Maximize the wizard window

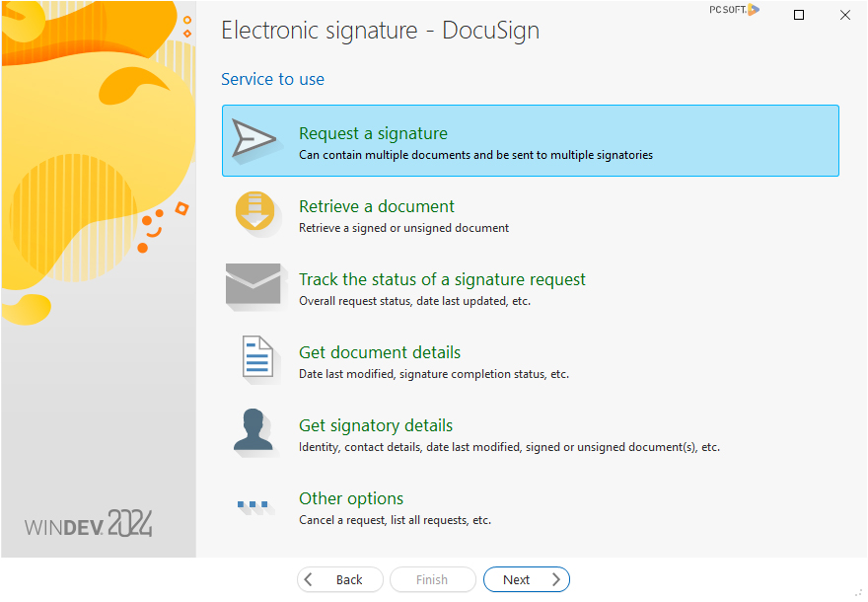799,15
